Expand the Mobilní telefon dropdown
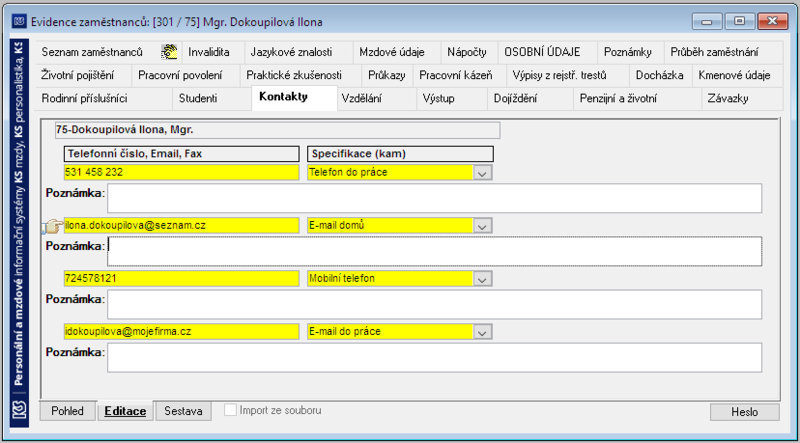The width and height of the screenshot is (800, 443). (x=482, y=279)
